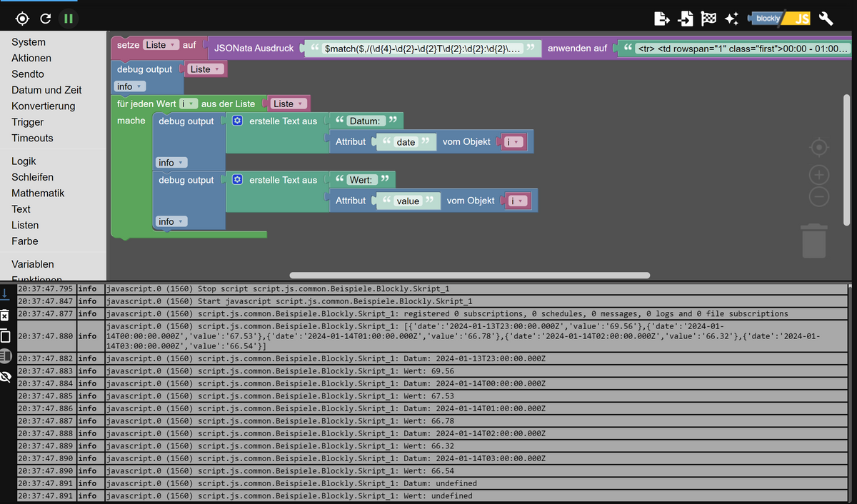
Task: Open the AI sparkle assistant icon
Action: tap(731, 19)
